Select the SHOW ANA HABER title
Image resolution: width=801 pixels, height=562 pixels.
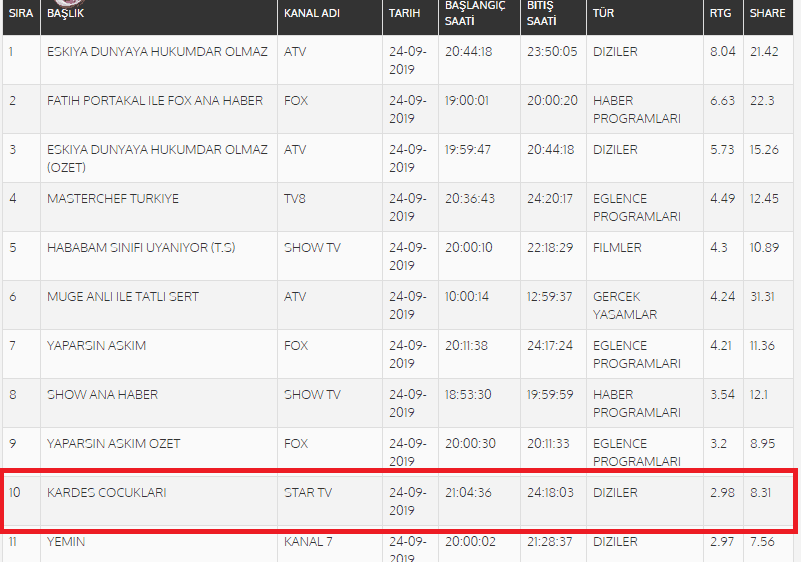(102, 394)
